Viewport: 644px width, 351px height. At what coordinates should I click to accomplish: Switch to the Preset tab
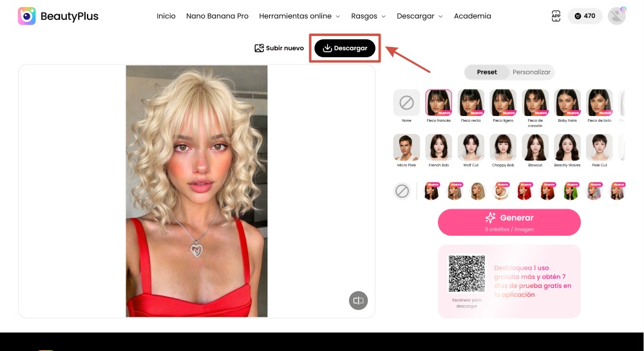(x=487, y=72)
